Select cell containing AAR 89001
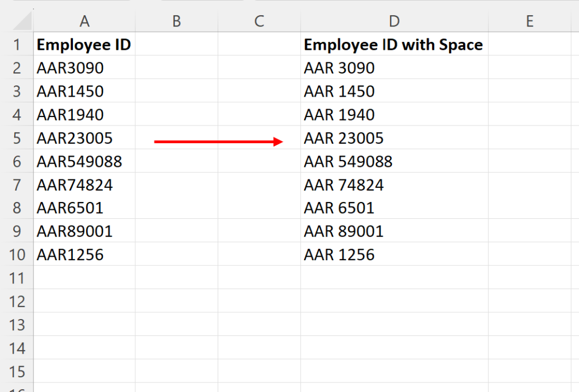 point(394,231)
